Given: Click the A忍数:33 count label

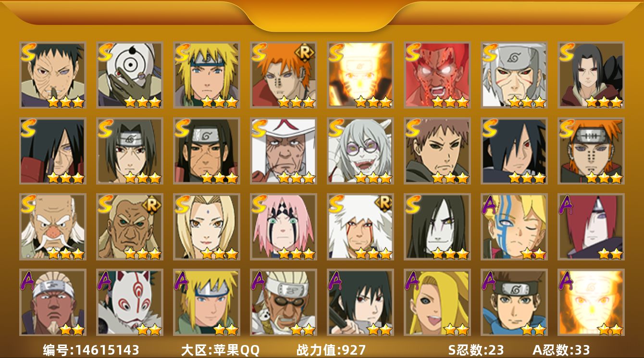Looking at the screenshot, I should click(561, 350).
